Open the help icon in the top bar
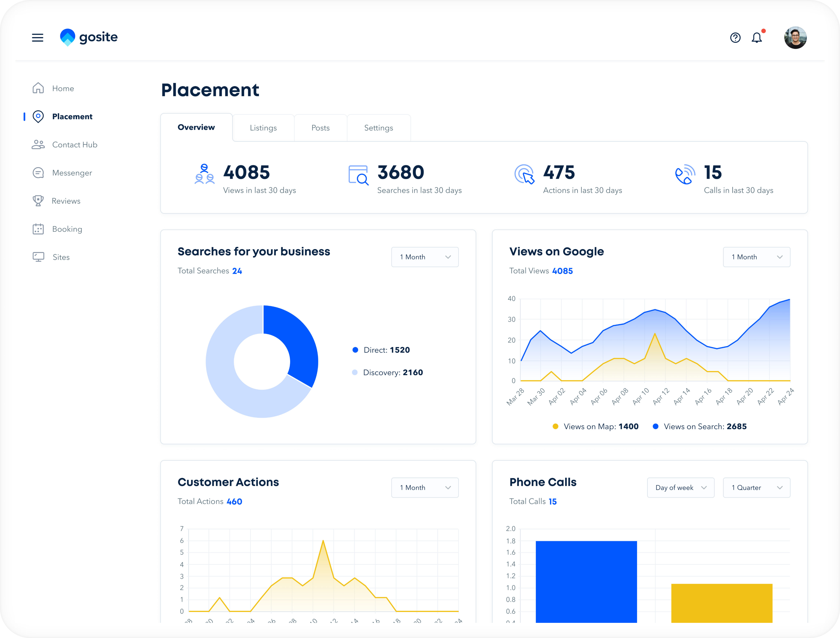The height and width of the screenshot is (638, 840). pyautogui.click(x=735, y=37)
